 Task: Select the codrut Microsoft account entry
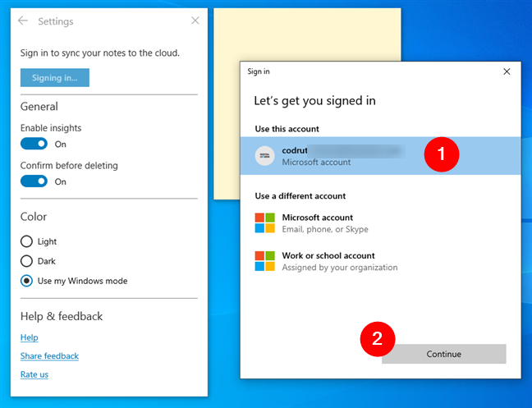(380, 156)
